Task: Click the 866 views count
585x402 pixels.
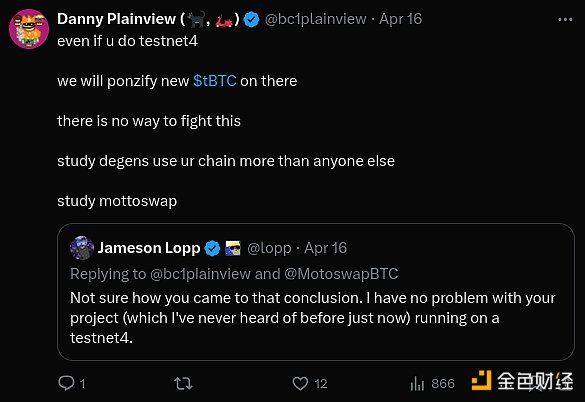Action: click(x=443, y=384)
